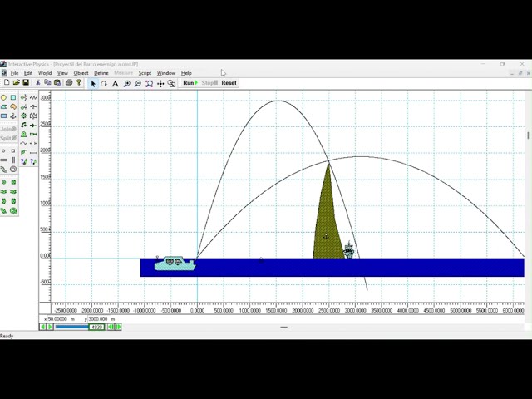Click the blue tape player track
The width and height of the screenshot is (532, 399).
point(71,327)
